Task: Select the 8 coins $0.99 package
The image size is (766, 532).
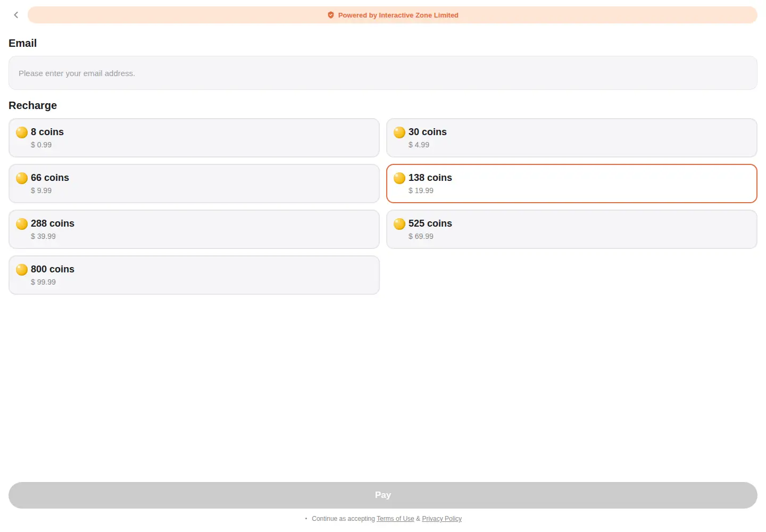Action: pos(194,138)
